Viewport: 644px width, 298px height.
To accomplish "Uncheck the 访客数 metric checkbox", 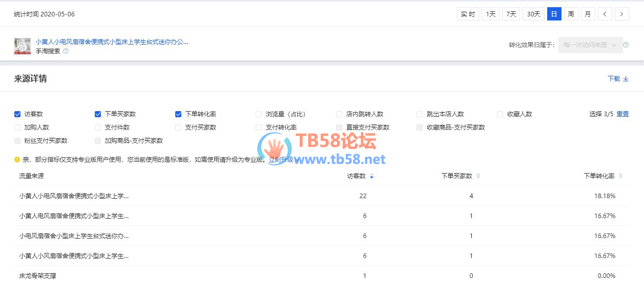I will (x=17, y=114).
